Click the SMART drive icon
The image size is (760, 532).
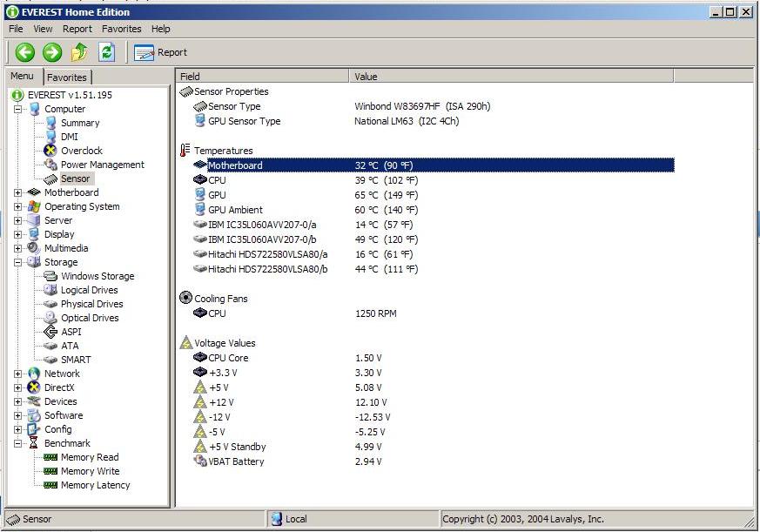pyautogui.click(x=50, y=360)
